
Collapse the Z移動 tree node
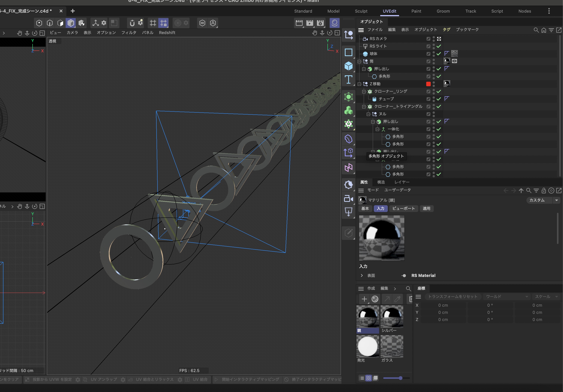tap(359, 84)
